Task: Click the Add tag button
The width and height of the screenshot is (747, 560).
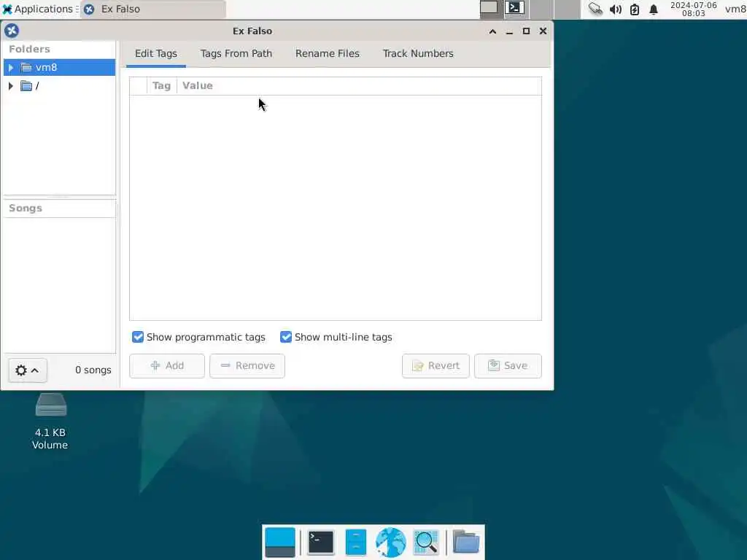Action: coord(167,366)
